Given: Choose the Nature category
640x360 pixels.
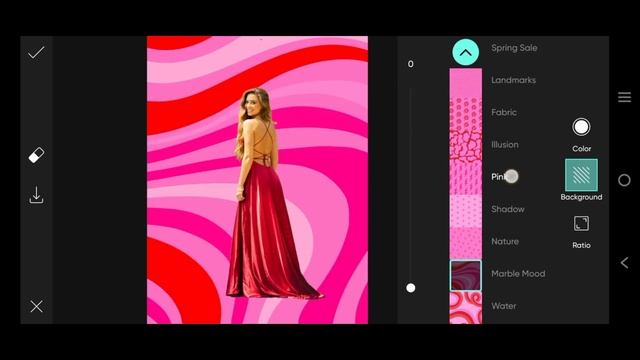Looking at the screenshot, I should (505, 241).
